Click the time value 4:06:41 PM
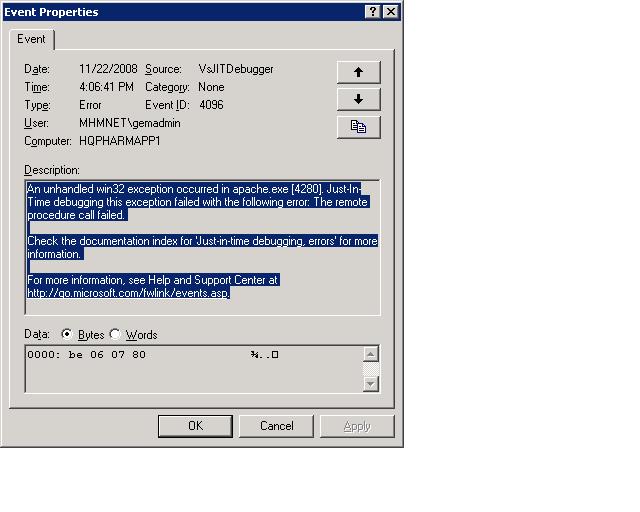 click(106, 87)
